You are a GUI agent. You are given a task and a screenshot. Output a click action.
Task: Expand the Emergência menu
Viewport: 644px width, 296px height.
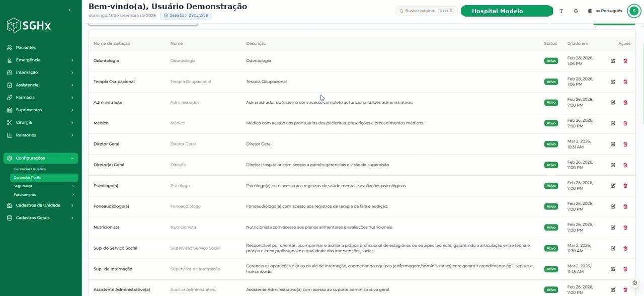41,60
